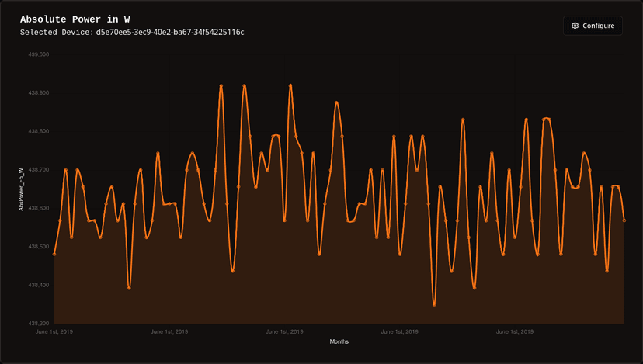
Task: Select the device ID text d5e70ee5-3ec9
Action: tap(170, 33)
